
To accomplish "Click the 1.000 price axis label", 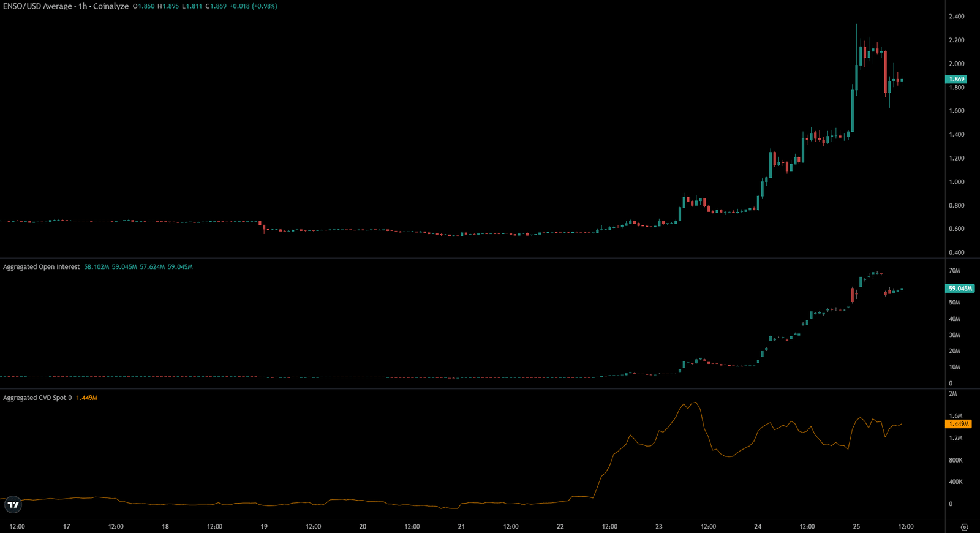I will [956, 182].
